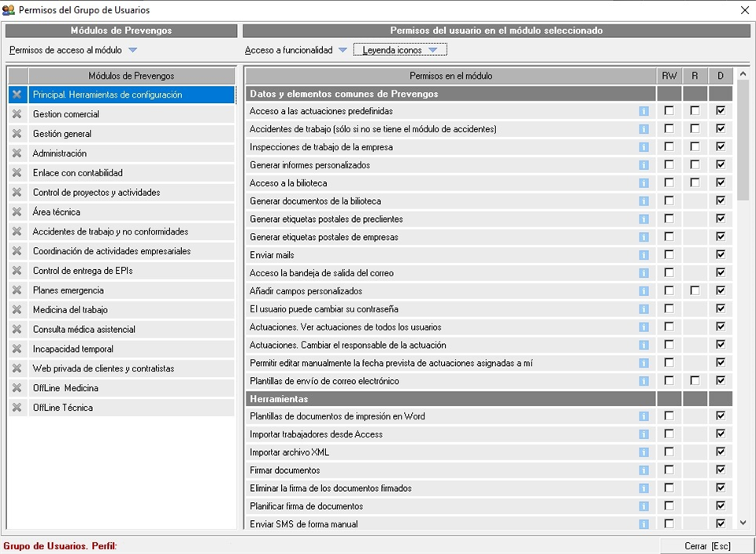Uncheck D checkbox for Añadir campos personalizados

click(x=721, y=291)
